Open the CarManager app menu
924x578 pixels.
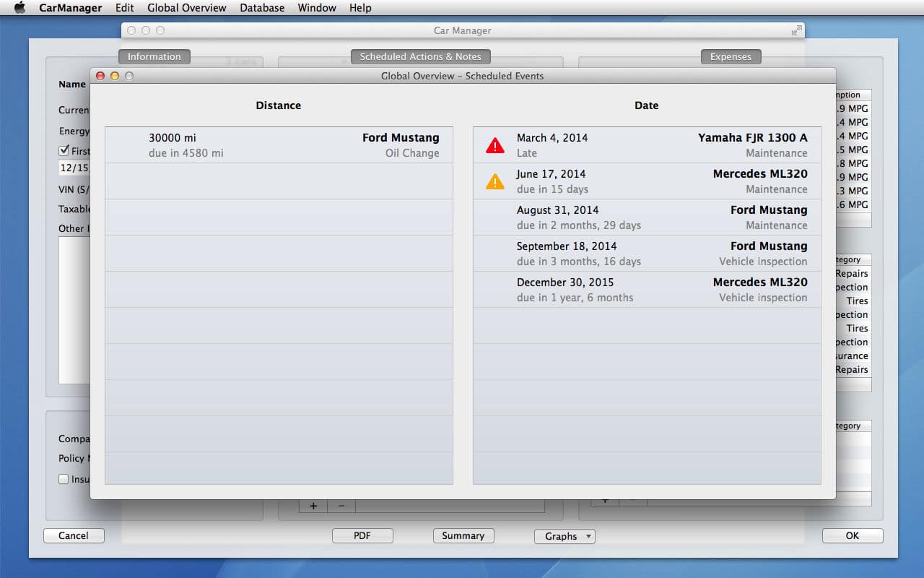(x=71, y=8)
